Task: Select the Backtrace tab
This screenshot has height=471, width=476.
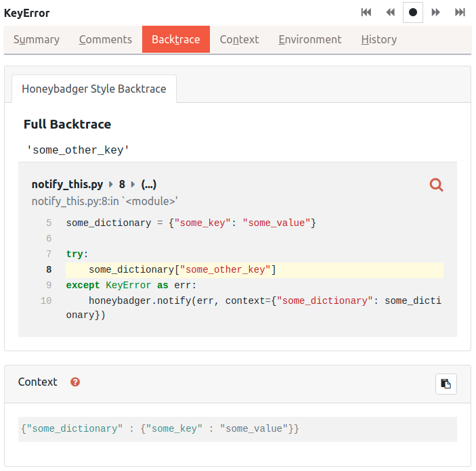Action: (x=176, y=39)
